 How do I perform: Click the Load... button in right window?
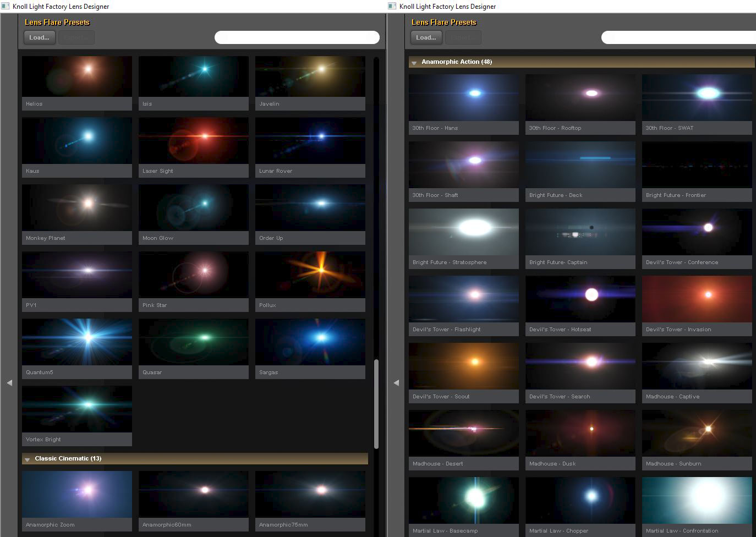(426, 37)
